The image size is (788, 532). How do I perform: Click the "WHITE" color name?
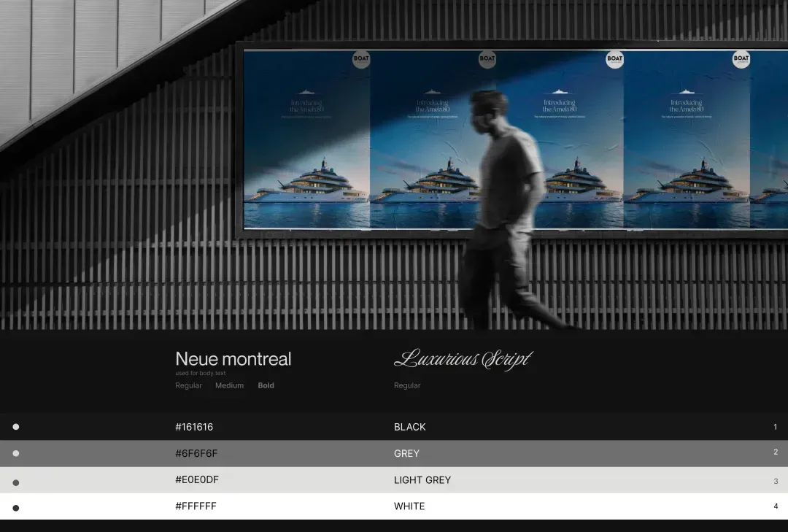point(409,506)
